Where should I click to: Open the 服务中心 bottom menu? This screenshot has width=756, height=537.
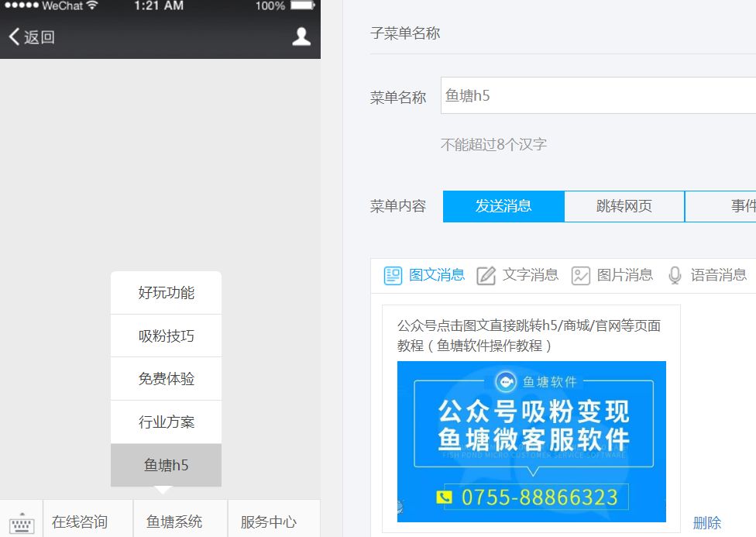[274, 518]
